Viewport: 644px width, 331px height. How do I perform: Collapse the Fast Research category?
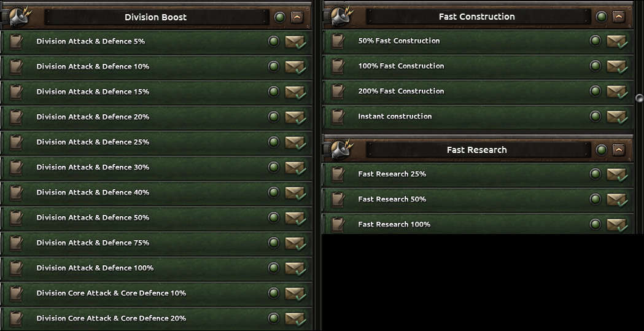(x=618, y=150)
